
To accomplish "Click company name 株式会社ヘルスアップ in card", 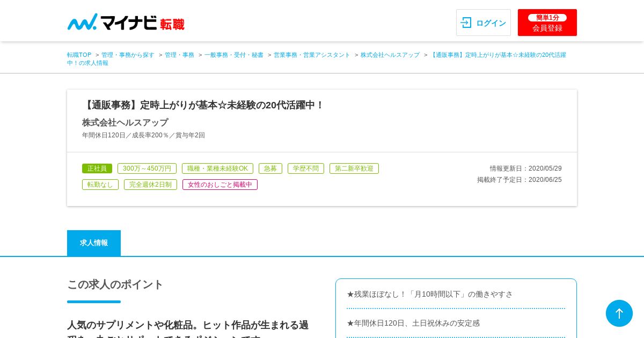I will 125,122.
